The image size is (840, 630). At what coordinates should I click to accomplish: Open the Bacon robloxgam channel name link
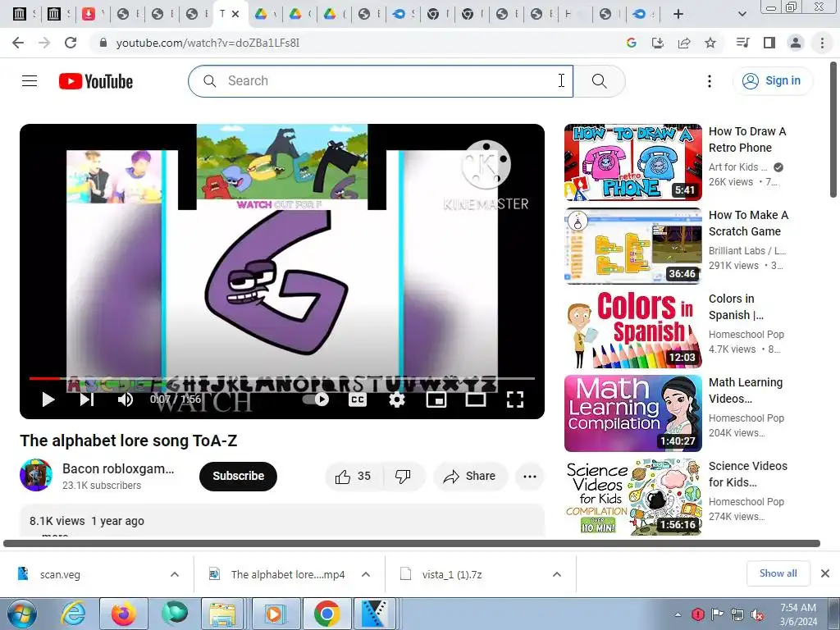[118, 468]
